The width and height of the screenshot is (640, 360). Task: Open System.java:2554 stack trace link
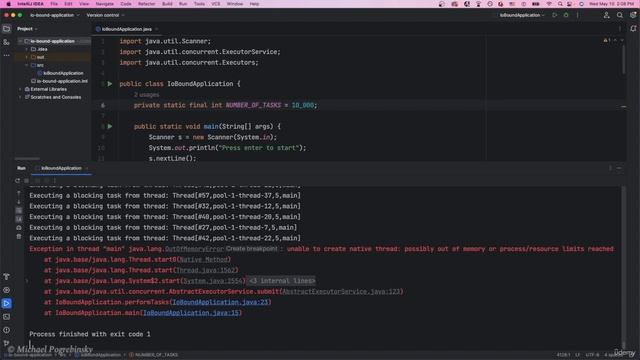tap(213, 281)
